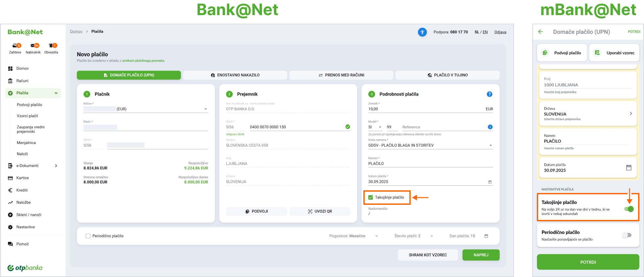Select the Plačilo v tujino tab
Image resolution: width=644 pixels, height=277 pixels.
coord(448,75)
